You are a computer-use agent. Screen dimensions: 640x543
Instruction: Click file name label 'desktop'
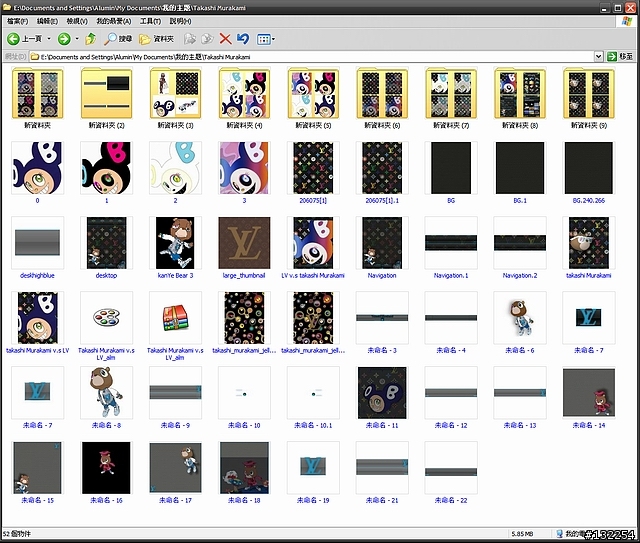(106, 276)
